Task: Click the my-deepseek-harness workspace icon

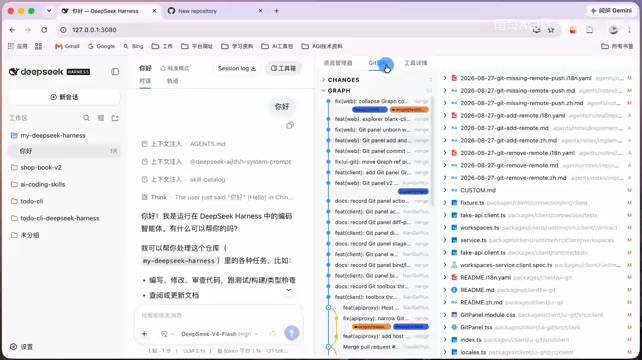Action: (x=14, y=135)
